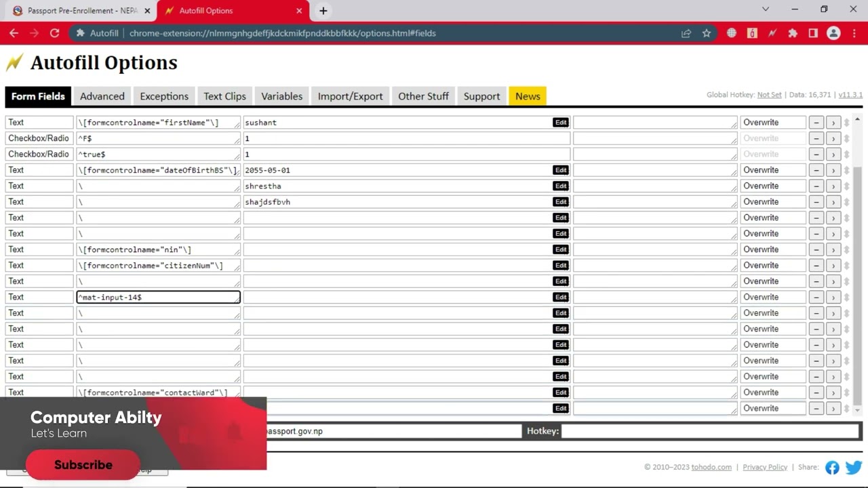Image resolution: width=868 pixels, height=488 pixels.
Task: Open the Extensions puzzle piece menu
Action: pos(793,33)
